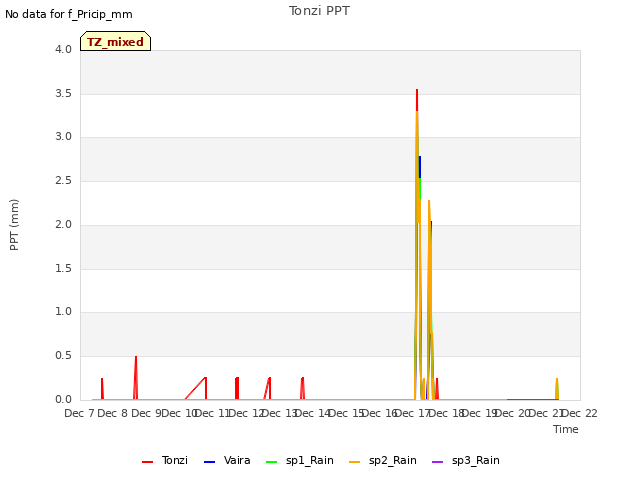Click the PPT (mm) y-axis label
The height and width of the screenshot is (480, 640).
[x=14, y=225]
